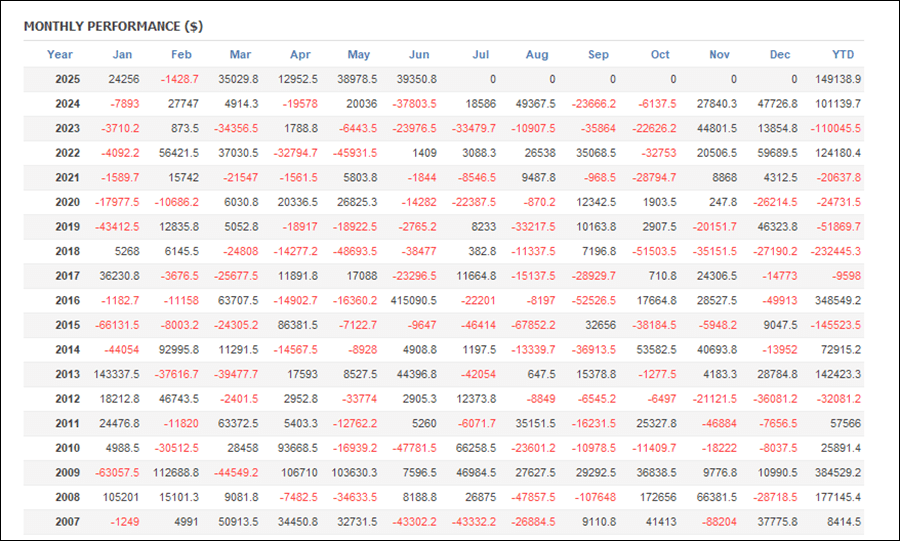900x541 pixels.
Task: Select the 2015 year row label
Action: coord(68,325)
